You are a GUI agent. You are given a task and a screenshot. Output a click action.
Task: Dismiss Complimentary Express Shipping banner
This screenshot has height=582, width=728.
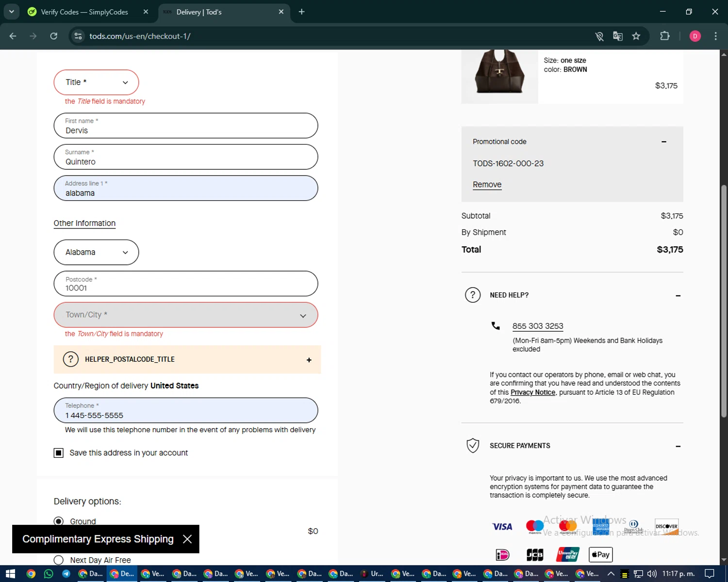[x=187, y=539]
